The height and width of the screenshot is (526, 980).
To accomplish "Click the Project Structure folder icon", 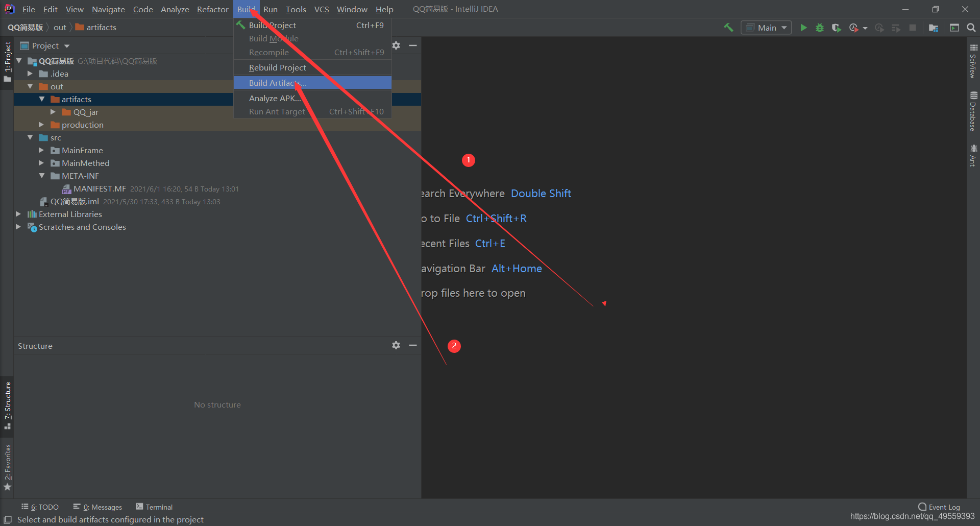I will tap(934, 28).
